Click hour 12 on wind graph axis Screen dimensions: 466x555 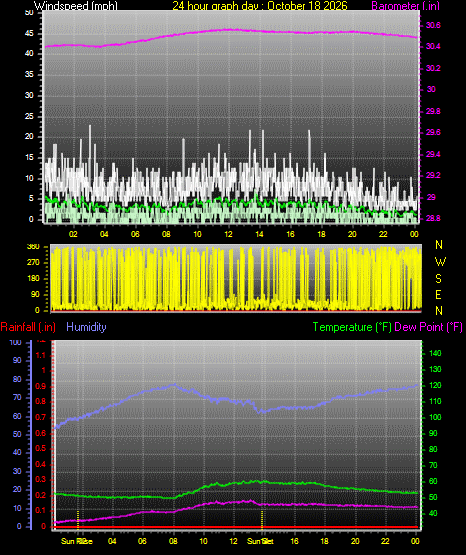(x=228, y=234)
